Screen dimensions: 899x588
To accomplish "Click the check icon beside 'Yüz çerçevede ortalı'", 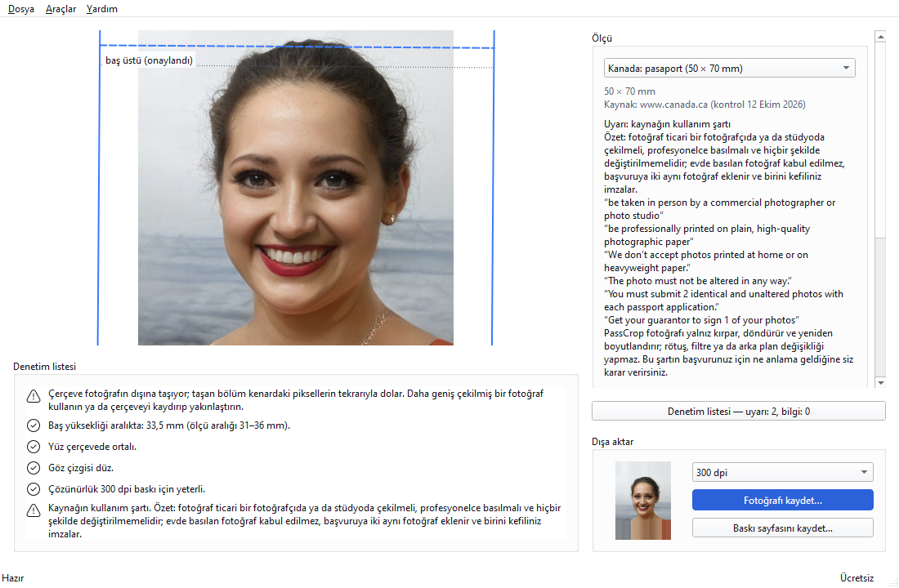I will (x=34, y=447).
